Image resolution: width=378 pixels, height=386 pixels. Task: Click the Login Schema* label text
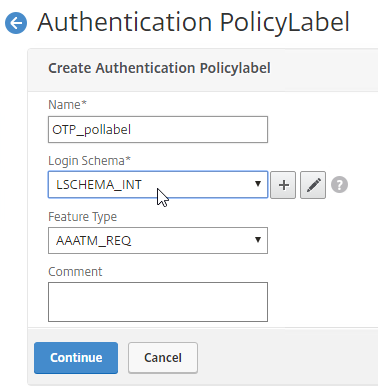pyautogui.click(x=89, y=161)
